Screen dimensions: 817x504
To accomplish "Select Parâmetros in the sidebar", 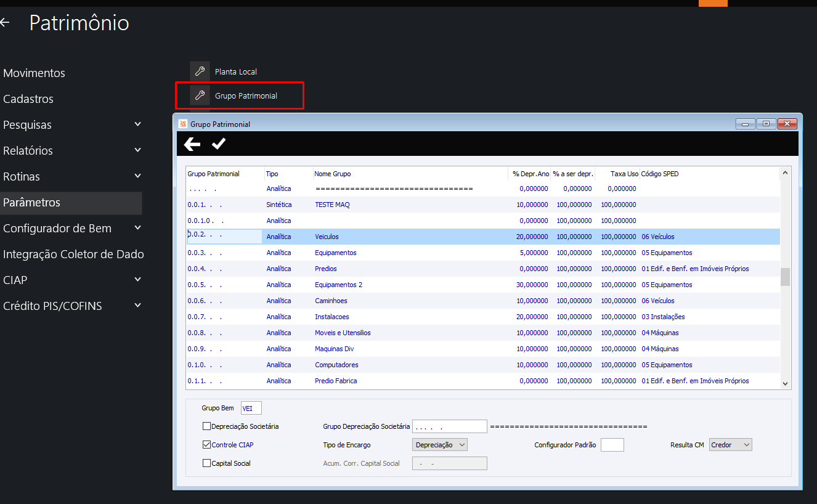I will click(71, 203).
